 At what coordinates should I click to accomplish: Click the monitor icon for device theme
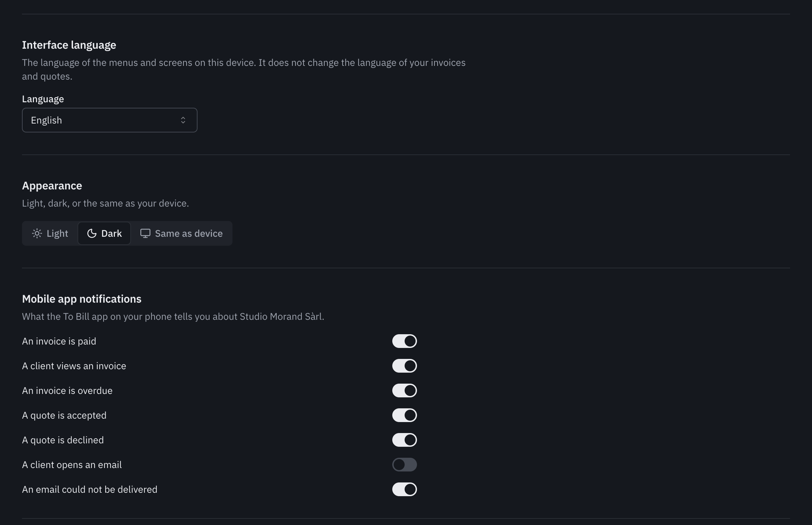pos(145,233)
